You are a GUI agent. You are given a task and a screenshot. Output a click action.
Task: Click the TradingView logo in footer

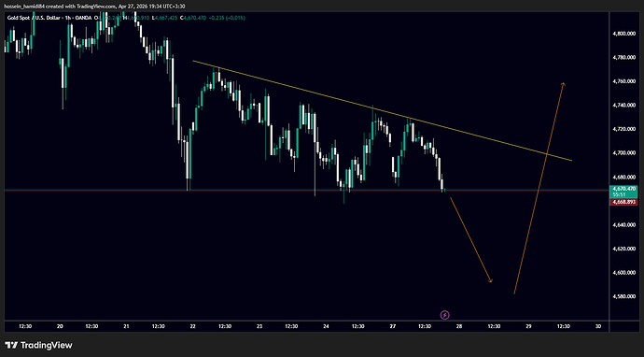click(x=38, y=345)
